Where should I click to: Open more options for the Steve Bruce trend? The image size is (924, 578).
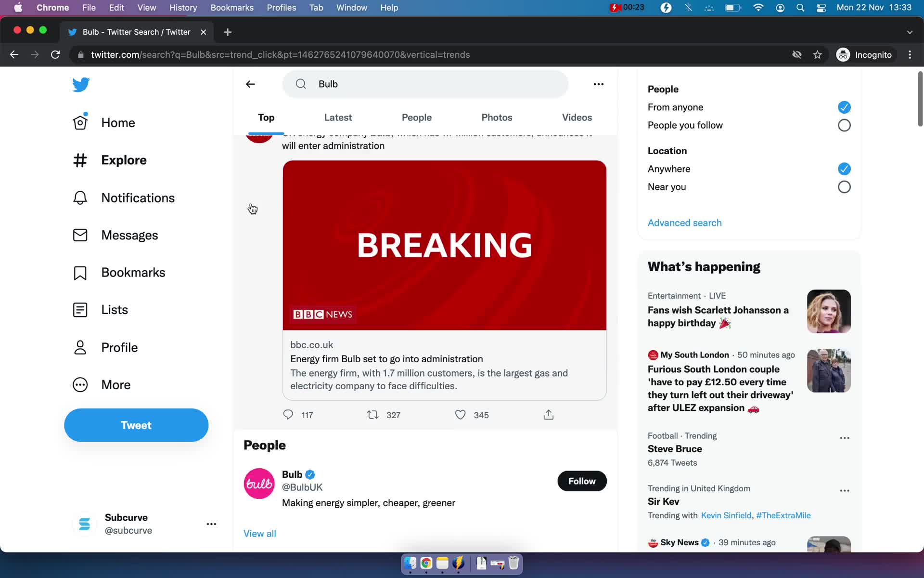[x=844, y=438]
